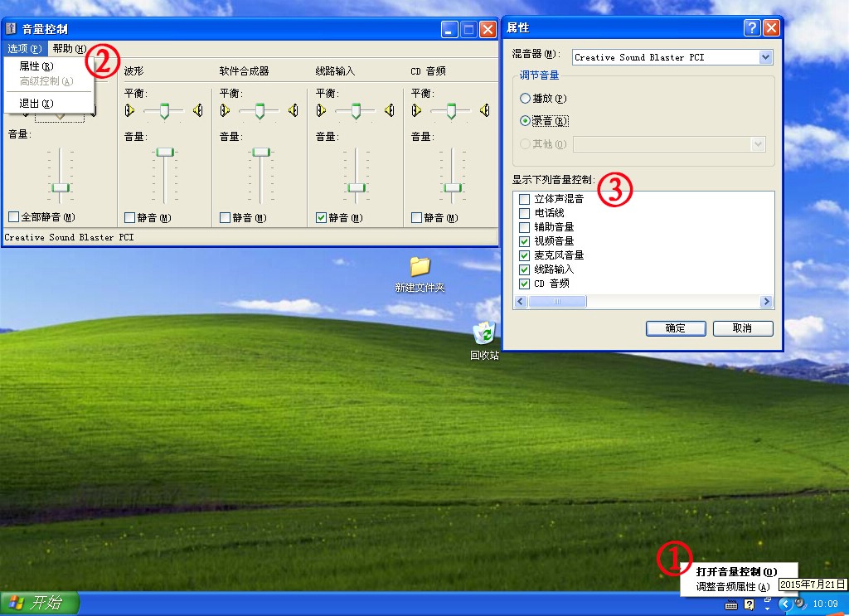Screen dimensions: 849x616
Task: Mute the 软件合成器 channel
Action: tap(225, 217)
